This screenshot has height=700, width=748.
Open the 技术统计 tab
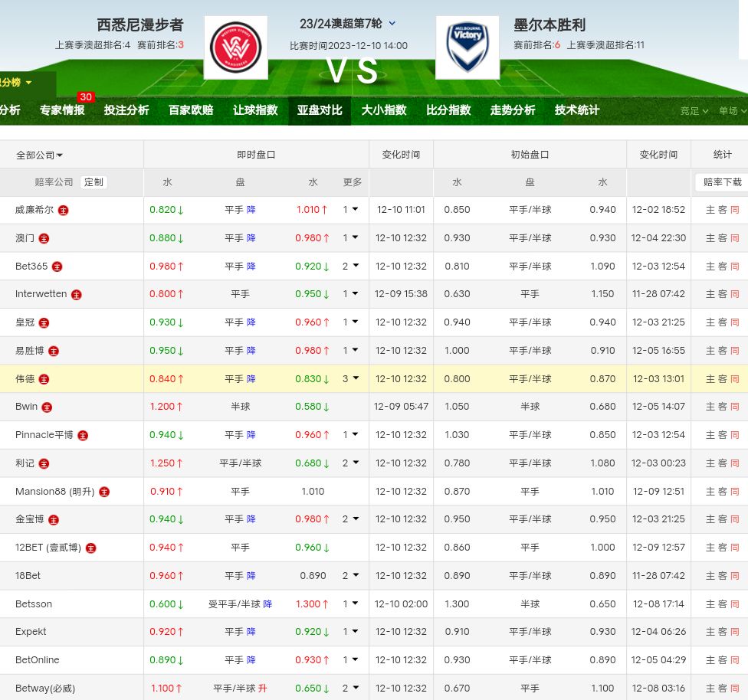pyautogui.click(x=577, y=110)
